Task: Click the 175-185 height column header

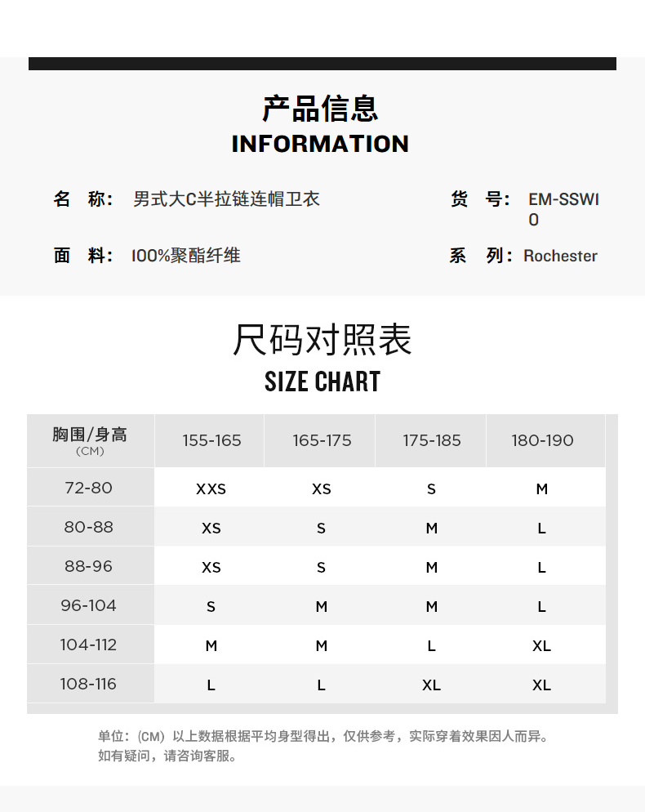Action: click(x=432, y=440)
